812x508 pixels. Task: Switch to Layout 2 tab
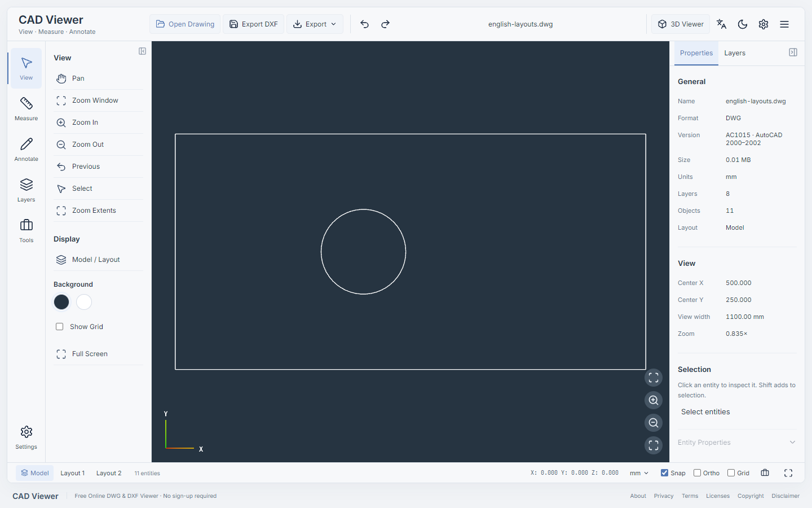click(109, 473)
